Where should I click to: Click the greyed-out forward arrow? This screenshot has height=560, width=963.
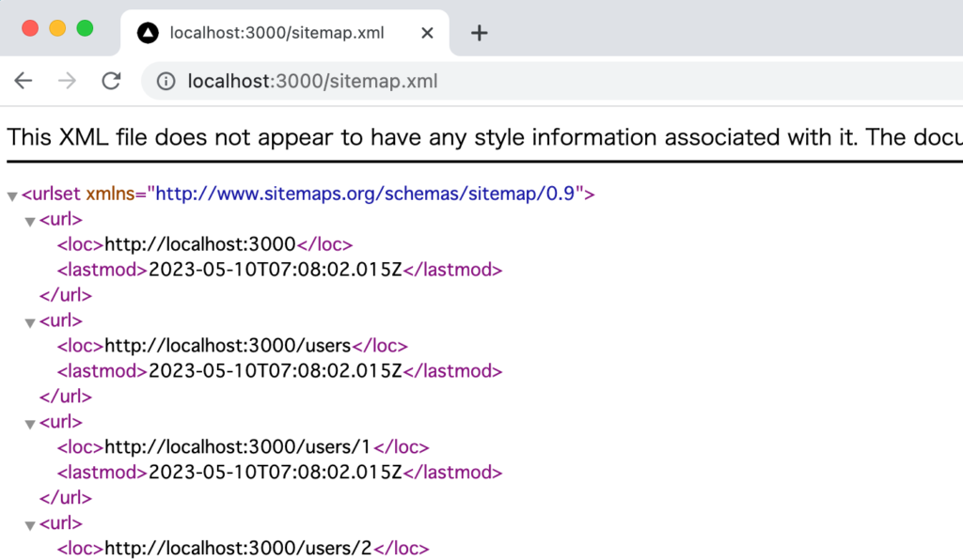click(x=66, y=81)
